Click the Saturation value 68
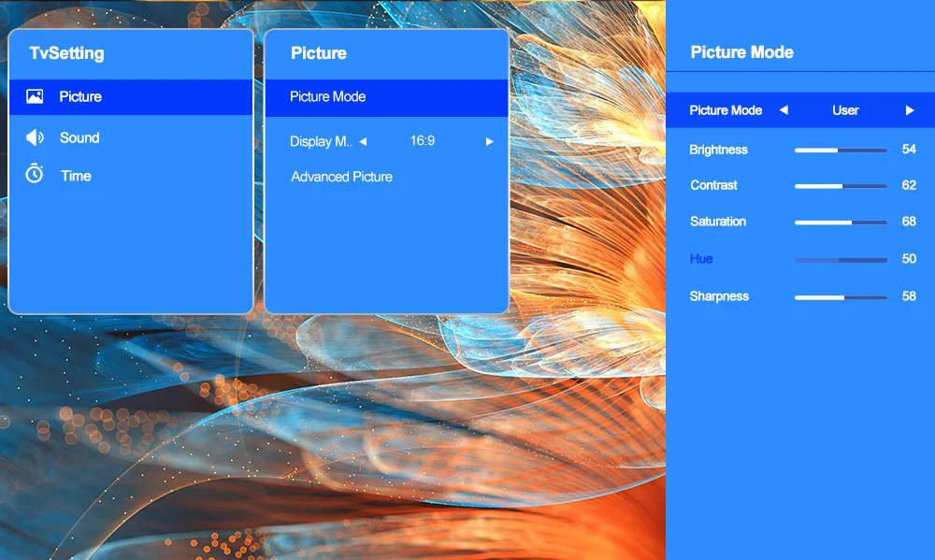 [x=909, y=222]
